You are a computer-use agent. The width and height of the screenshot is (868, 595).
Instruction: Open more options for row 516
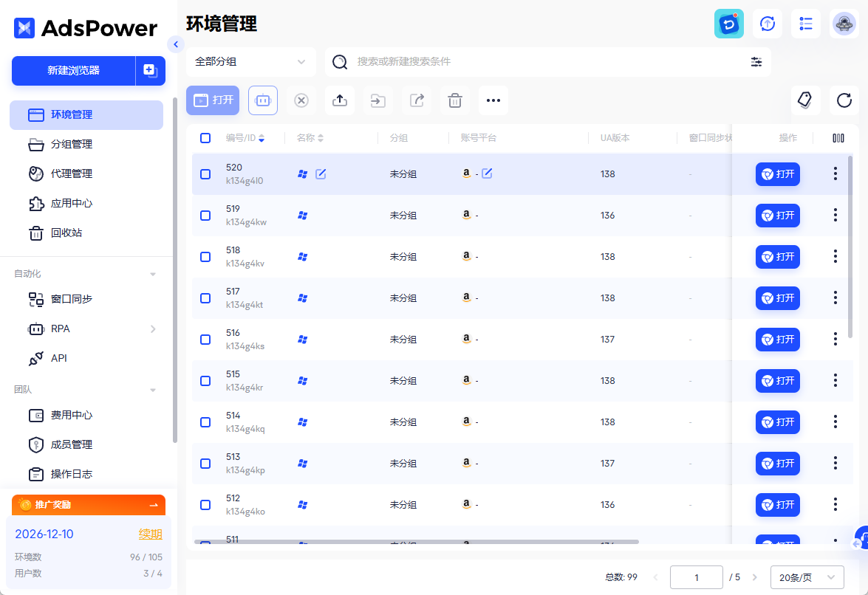[835, 339]
